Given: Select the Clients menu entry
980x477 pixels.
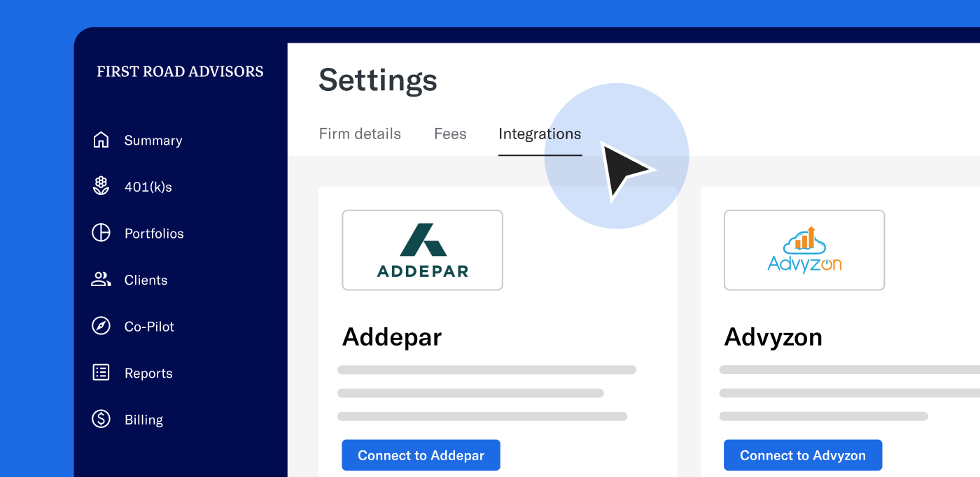Looking at the screenshot, I should tap(146, 279).
